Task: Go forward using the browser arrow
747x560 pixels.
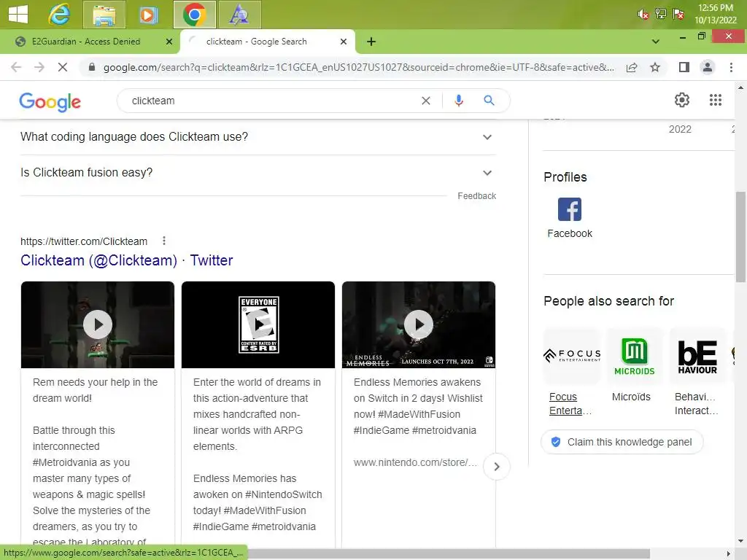Action: tap(39, 67)
